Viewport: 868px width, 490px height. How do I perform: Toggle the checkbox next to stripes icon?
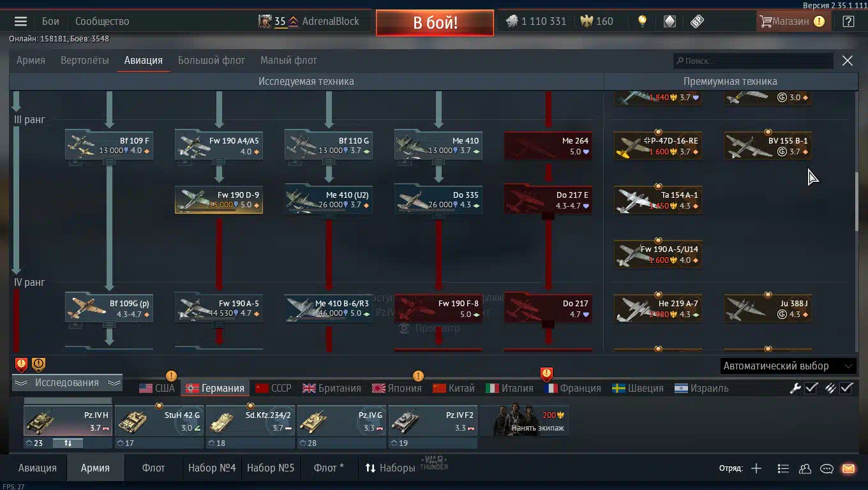846,388
